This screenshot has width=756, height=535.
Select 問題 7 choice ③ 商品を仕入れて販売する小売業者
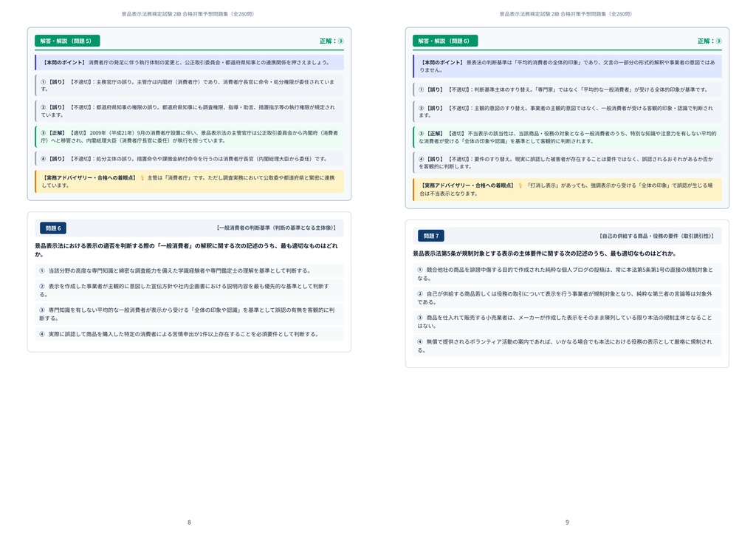pyautogui.click(x=567, y=321)
